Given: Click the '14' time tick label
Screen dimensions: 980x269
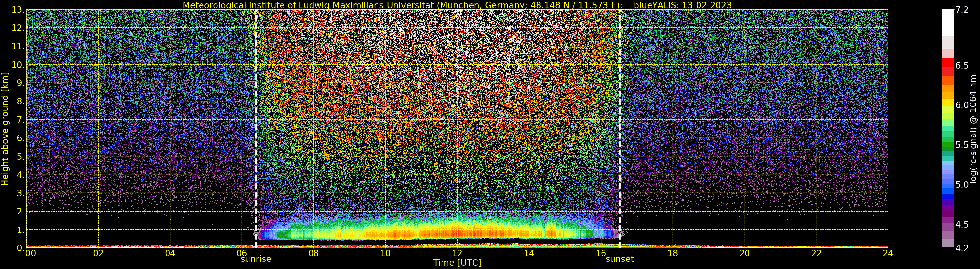Looking at the screenshot, I should click(529, 253).
